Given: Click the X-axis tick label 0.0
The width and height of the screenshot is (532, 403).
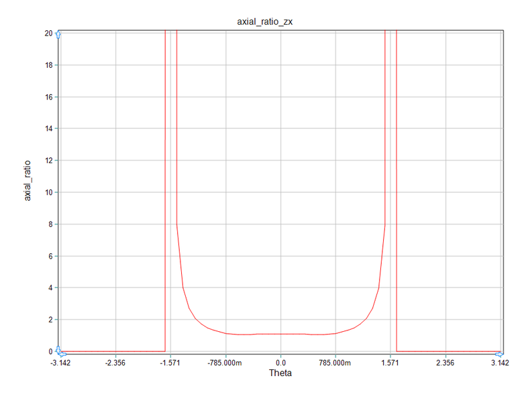Looking at the screenshot, I should pyautogui.click(x=280, y=363).
